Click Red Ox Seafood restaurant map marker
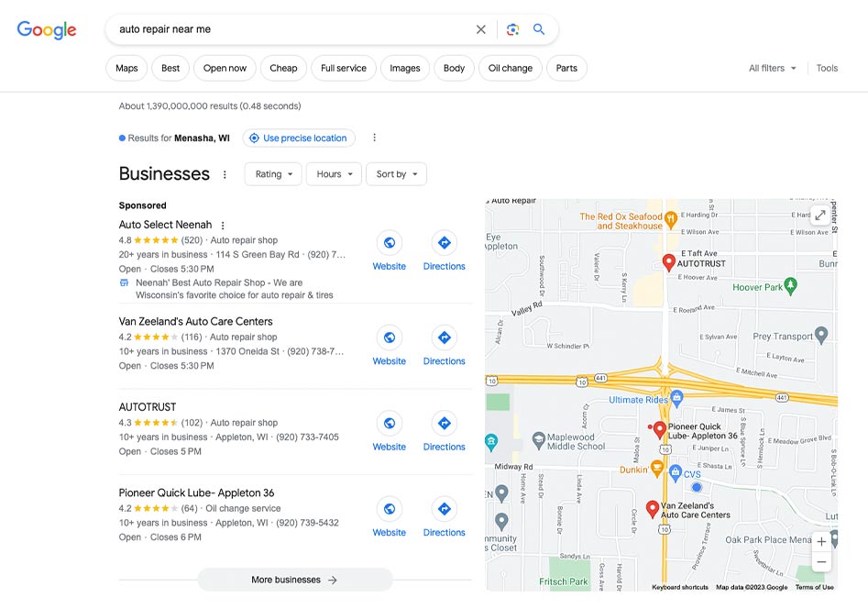The height and width of the screenshot is (609, 868). point(671,220)
